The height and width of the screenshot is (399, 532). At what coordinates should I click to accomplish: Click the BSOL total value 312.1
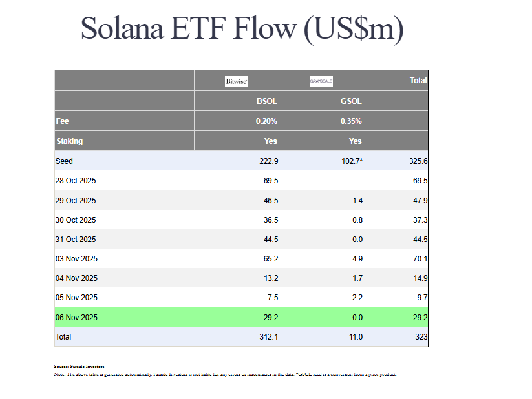(266, 337)
